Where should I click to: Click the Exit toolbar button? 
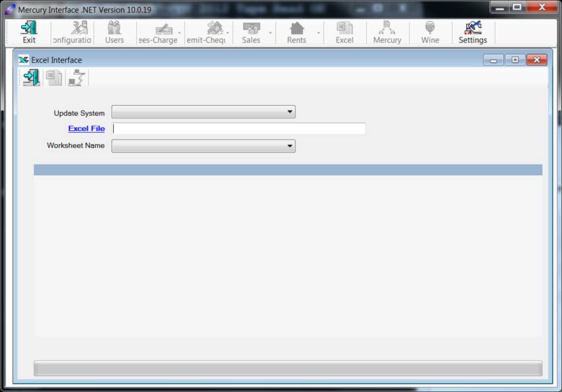coord(29,32)
